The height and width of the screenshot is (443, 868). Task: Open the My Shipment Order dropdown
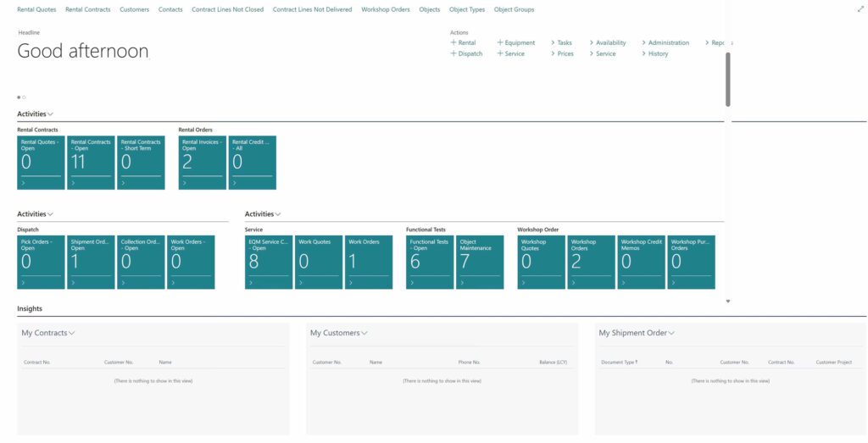[671, 333]
